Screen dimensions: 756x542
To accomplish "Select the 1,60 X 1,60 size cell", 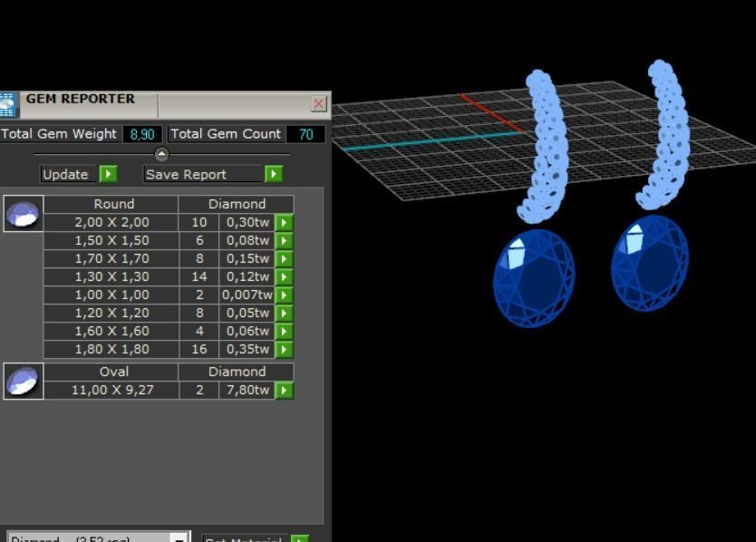I will [111, 332].
